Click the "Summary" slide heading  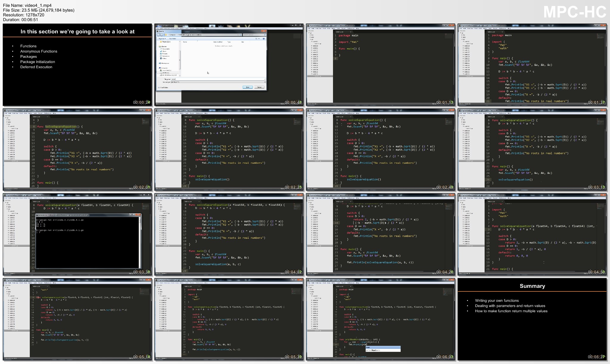pos(532,286)
